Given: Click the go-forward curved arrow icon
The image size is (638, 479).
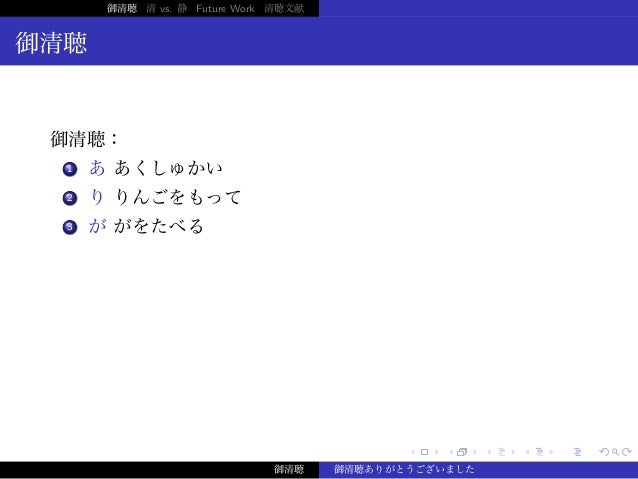Looking at the screenshot, I should tap(627, 452).
